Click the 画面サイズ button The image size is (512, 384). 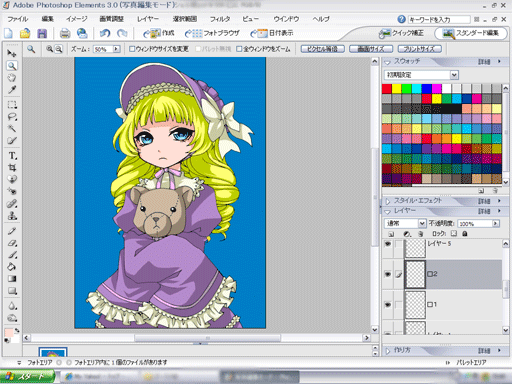(x=371, y=49)
